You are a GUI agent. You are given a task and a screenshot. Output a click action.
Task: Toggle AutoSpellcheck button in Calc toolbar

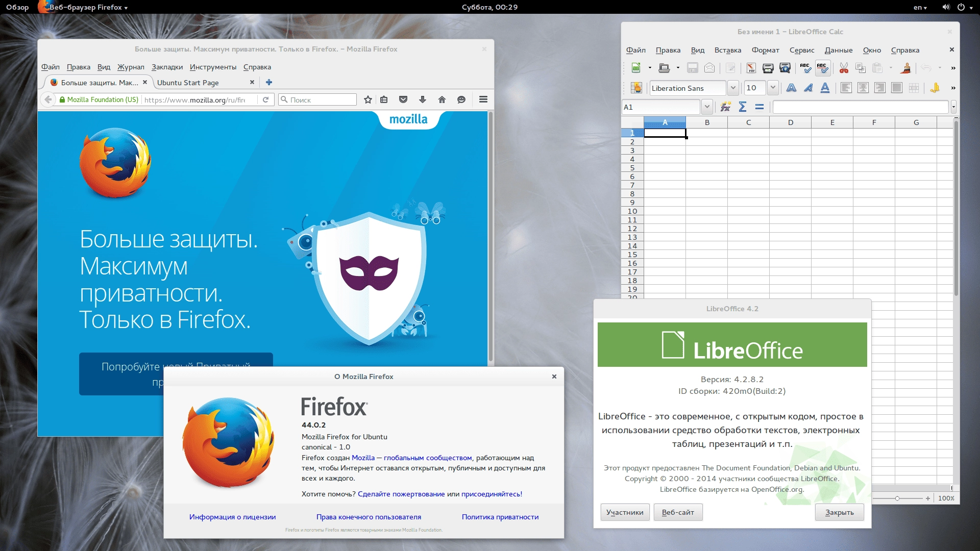[822, 68]
